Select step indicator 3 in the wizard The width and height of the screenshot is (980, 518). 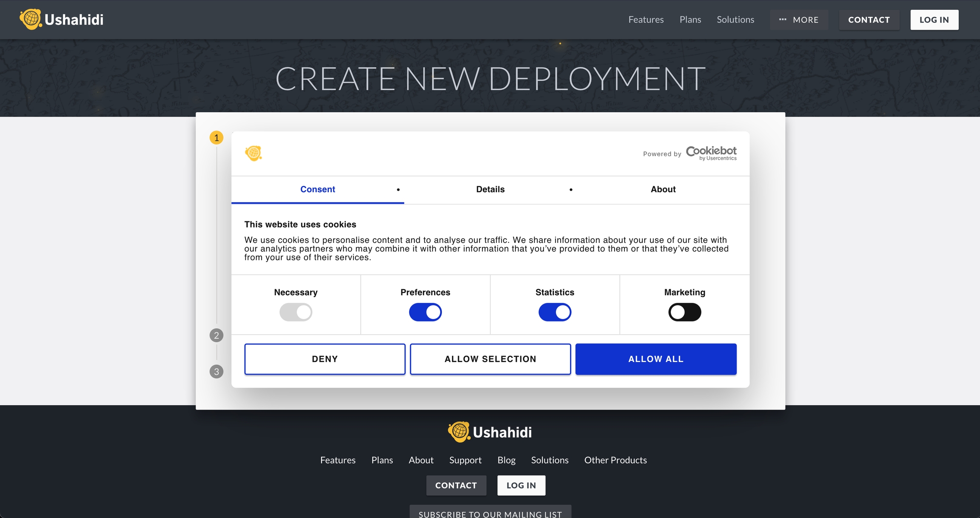tap(217, 371)
